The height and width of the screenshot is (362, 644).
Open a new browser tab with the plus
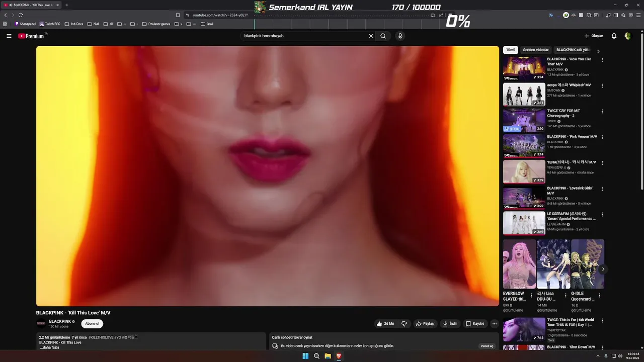pyautogui.click(x=67, y=5)
